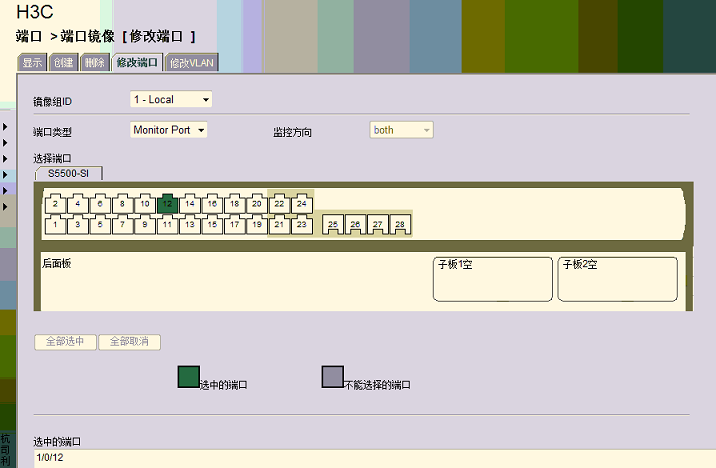This screenshot has width=716, height=468.
Task: Click the selected port 12 icon
Action: (x=167, y=203)
